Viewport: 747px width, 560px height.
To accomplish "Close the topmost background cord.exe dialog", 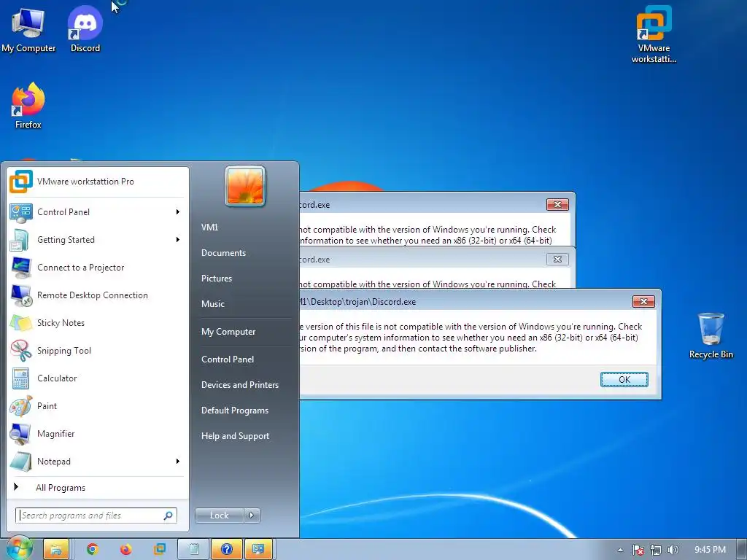I will point(557,205).
